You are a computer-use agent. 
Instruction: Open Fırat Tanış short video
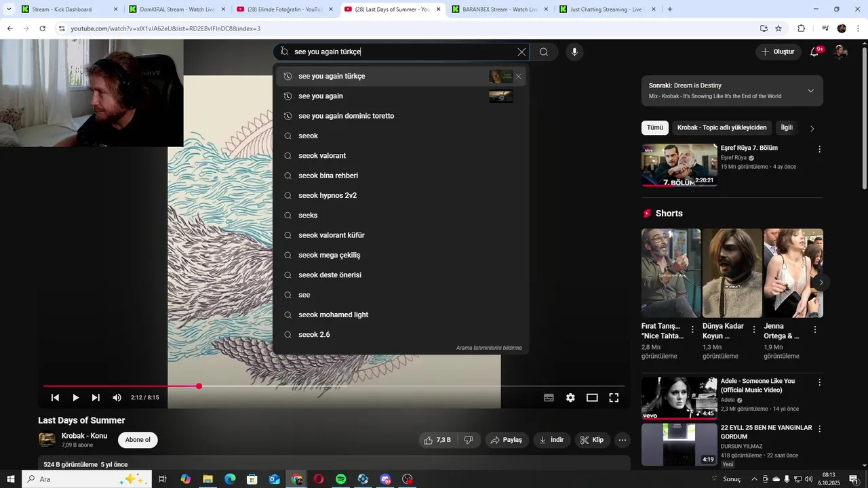click(671, 272)
